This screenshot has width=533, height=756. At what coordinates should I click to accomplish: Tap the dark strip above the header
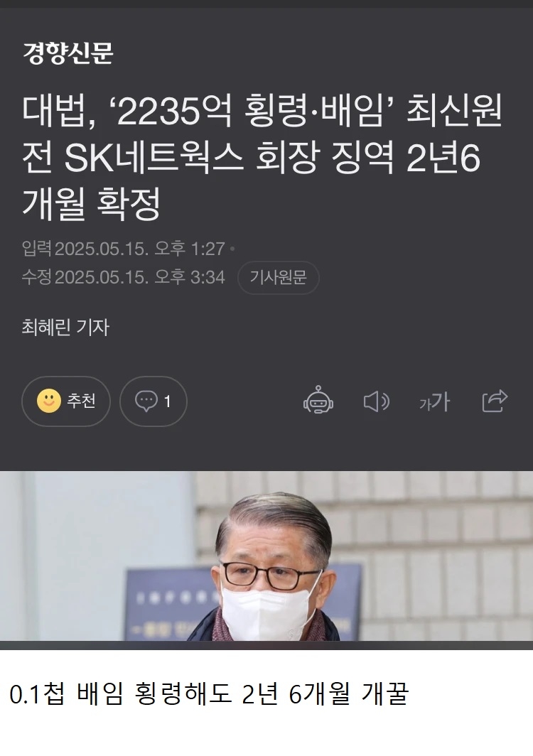266,4
